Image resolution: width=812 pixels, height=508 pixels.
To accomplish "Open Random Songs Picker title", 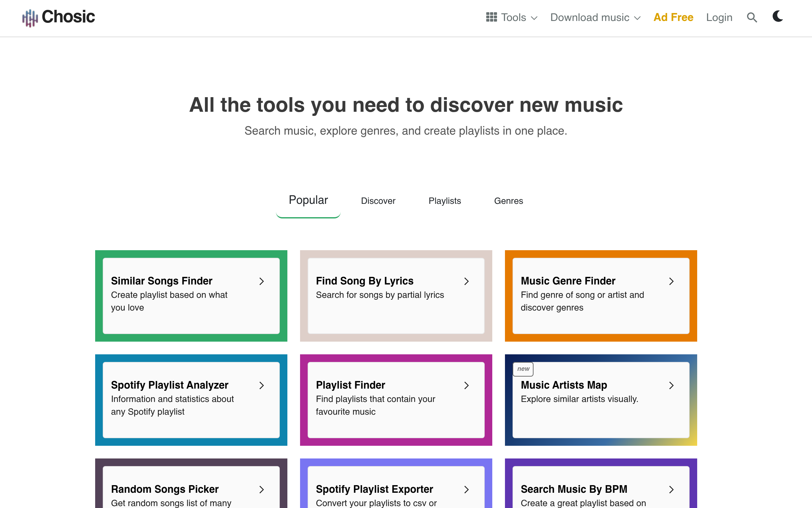I will tap(165, 489).
